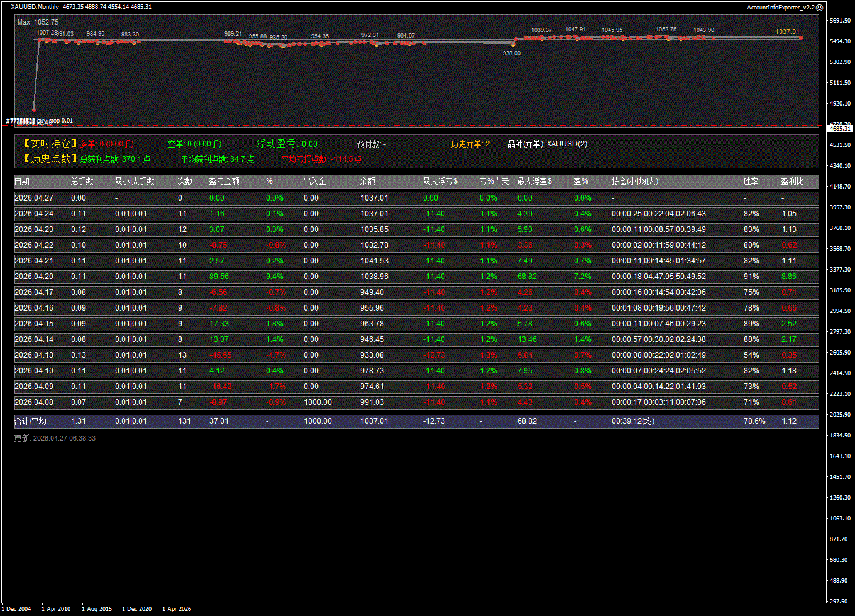
Task: Click the 盈亏金额 column header
Action: [224, 182]
